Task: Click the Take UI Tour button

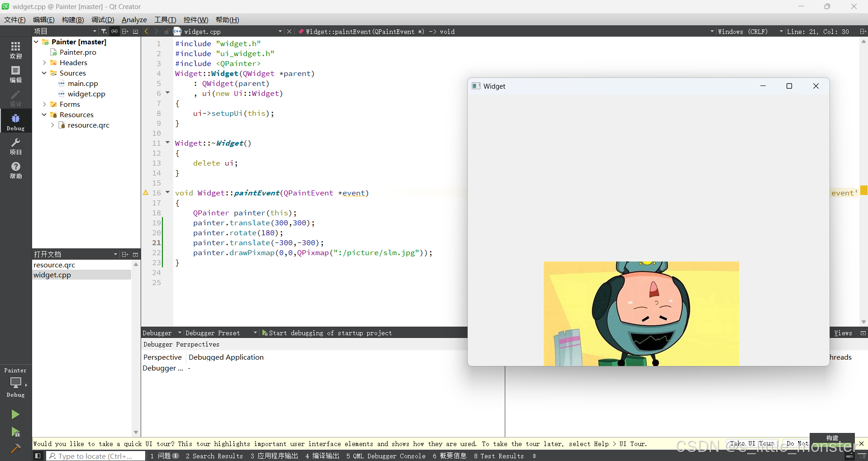Action: tap(752, 443)
